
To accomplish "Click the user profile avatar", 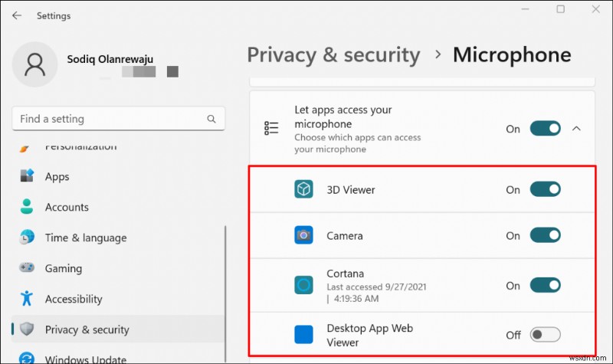I will [35, 64].
